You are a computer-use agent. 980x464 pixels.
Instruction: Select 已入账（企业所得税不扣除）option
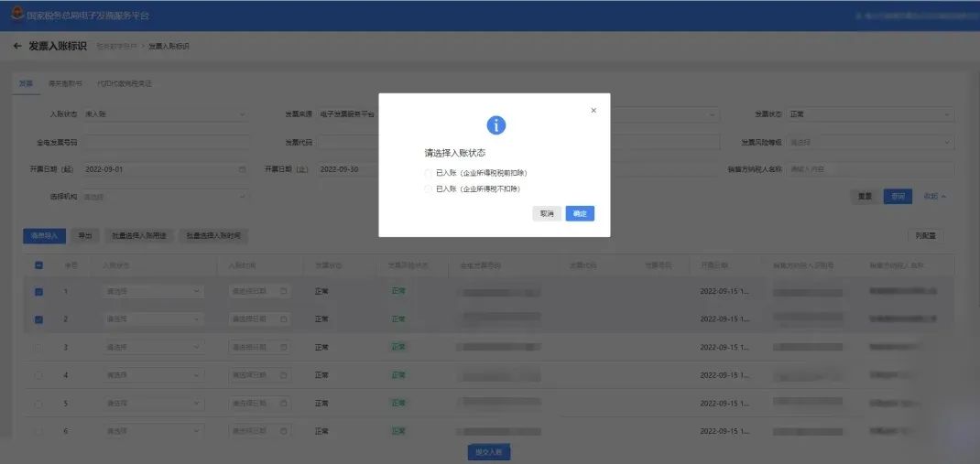tap(429, 189)
